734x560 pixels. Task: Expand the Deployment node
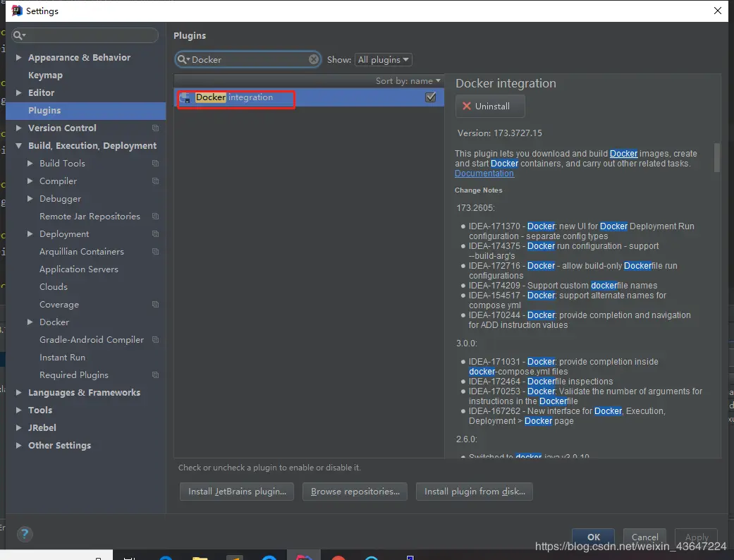(30, 233)
